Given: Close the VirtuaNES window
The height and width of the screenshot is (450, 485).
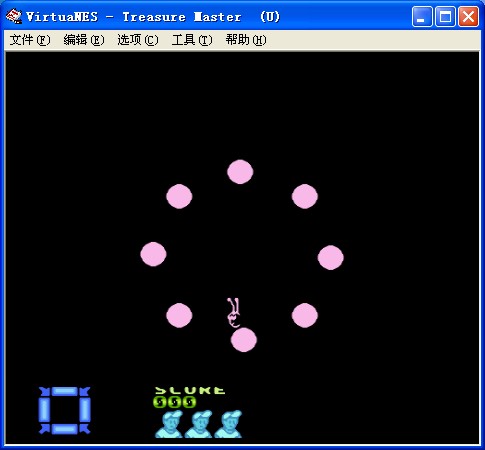Looking at the screenshot, I should click(468, 16).
